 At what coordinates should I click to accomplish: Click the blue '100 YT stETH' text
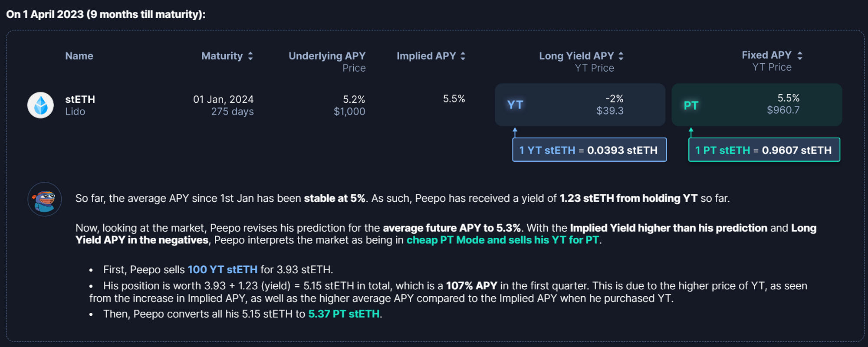(222, 270)
